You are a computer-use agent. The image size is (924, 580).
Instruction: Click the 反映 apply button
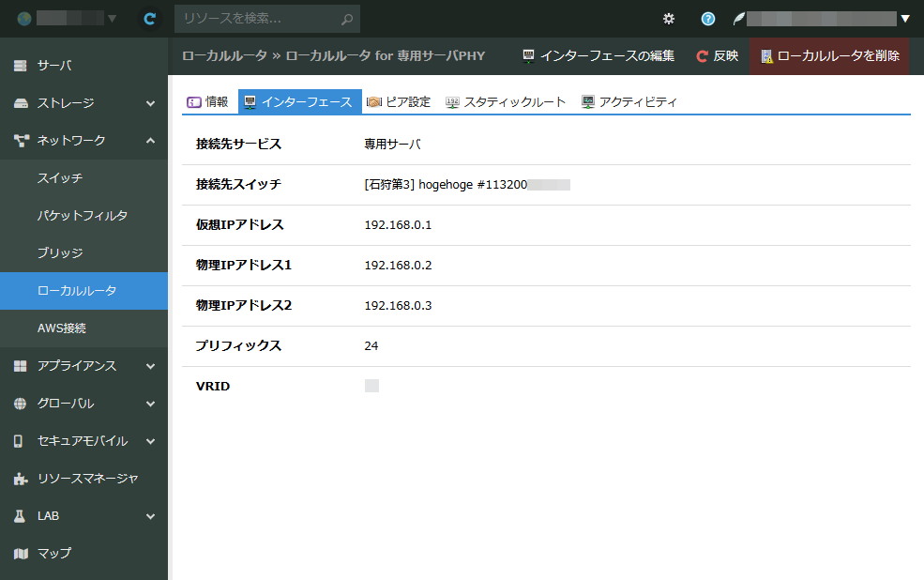(x=718, y=56)
